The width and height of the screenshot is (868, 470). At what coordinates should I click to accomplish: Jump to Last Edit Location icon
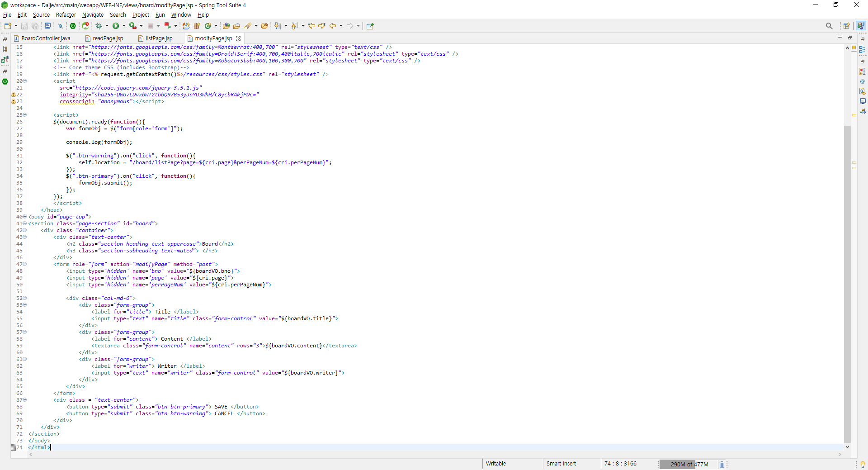(x=311, y=26)
